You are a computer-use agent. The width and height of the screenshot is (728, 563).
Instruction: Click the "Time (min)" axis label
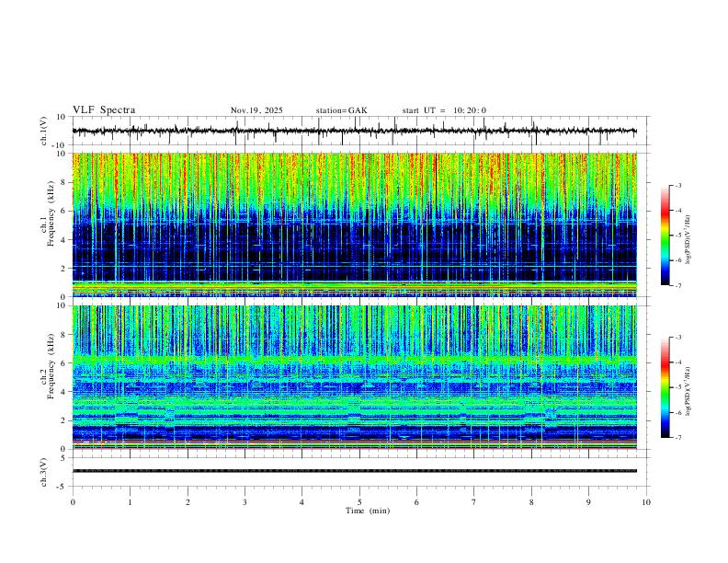(x=368, y=511)
